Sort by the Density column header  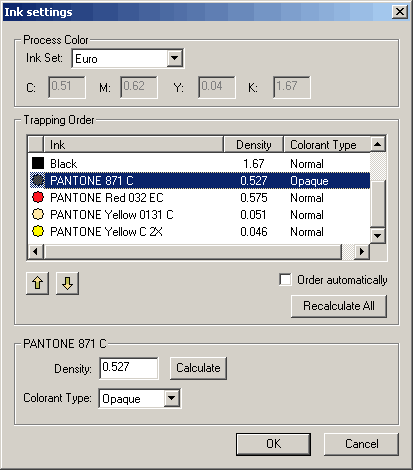pyautogui.click(x=253, y=144)
